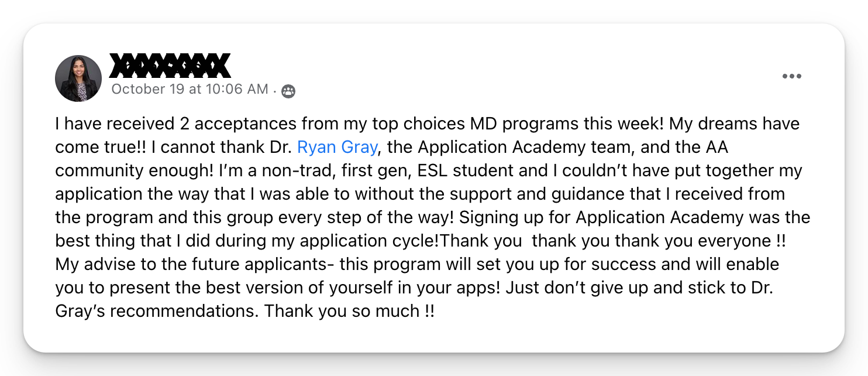The image size is (868, 376).
Task: Follow the Ryan Gray tagged profile link
Action: 337,147
